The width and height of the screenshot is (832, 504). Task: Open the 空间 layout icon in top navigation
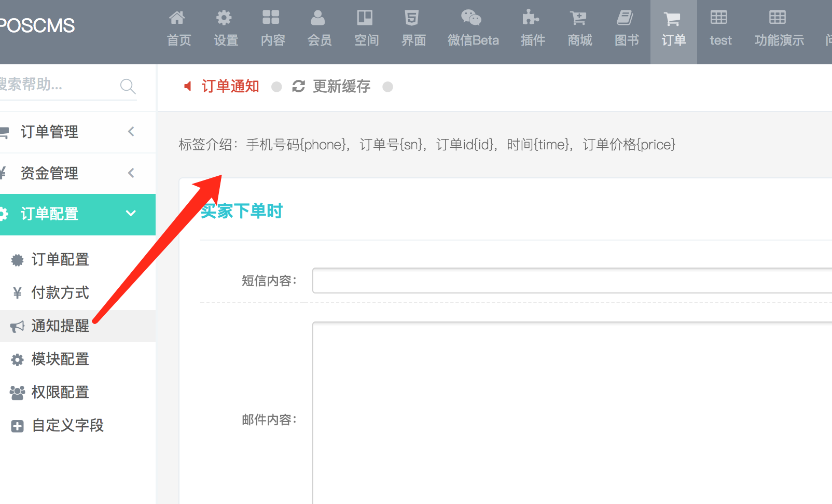(x=365, y=18)
